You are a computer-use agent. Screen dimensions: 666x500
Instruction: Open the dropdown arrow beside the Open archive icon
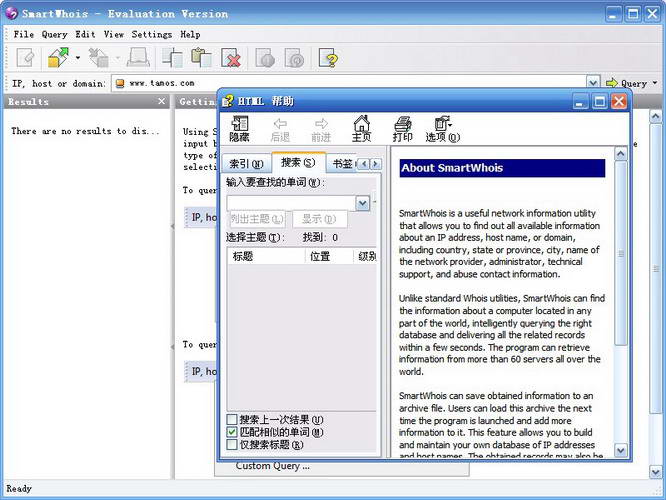click(78, 58)
